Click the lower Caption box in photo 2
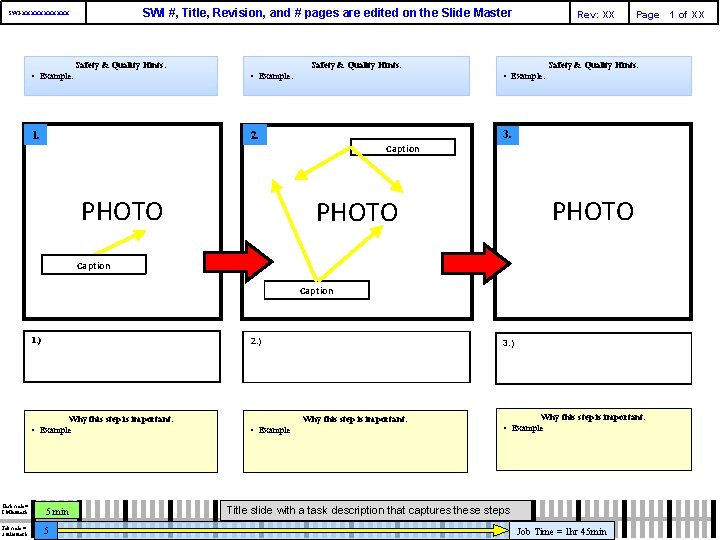This screenshot has width=720, height=540. point(317,290)
